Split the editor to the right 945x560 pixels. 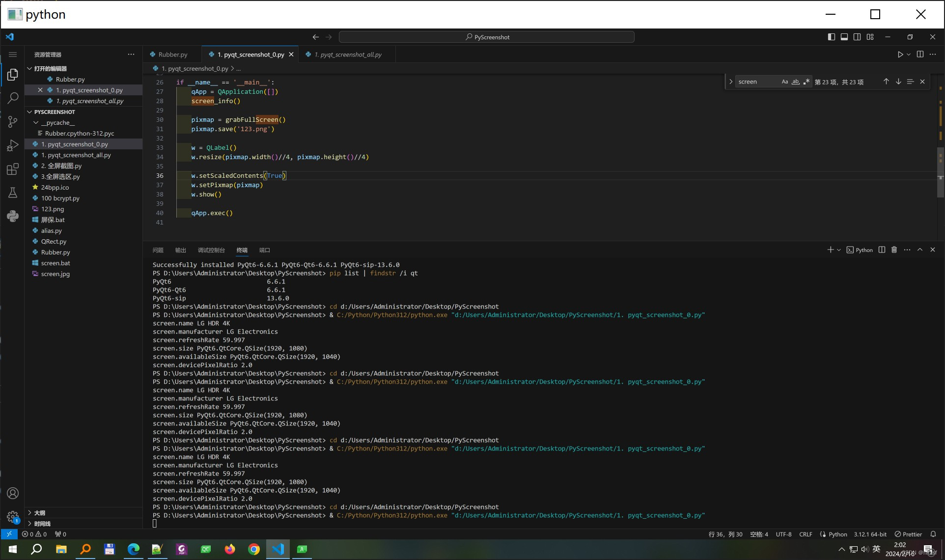click(x=920, y=55)
